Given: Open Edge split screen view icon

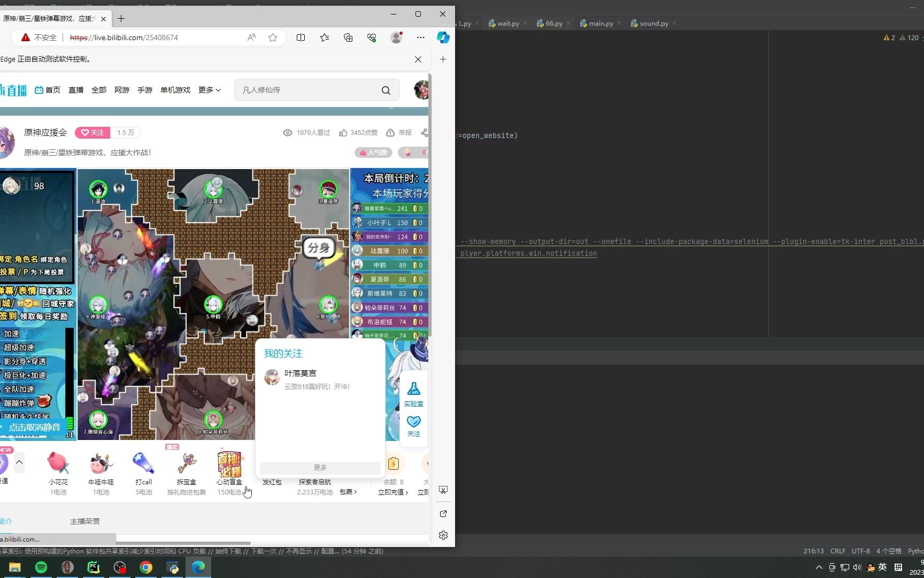Looking at the screenshot, I should tap(301, 37).
